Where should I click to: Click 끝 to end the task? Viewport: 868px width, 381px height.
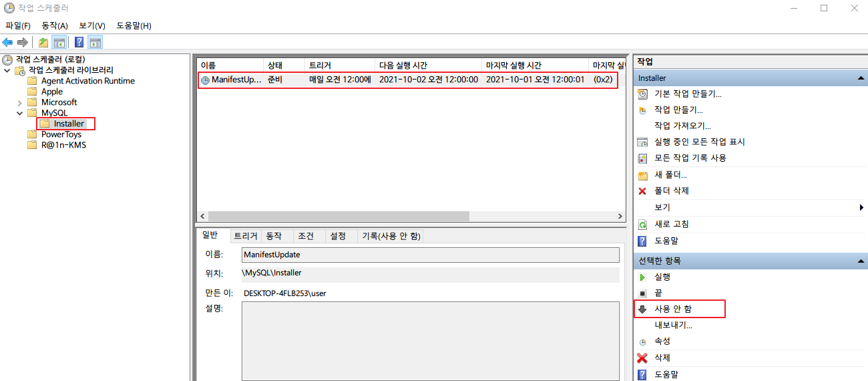[658, 293]
